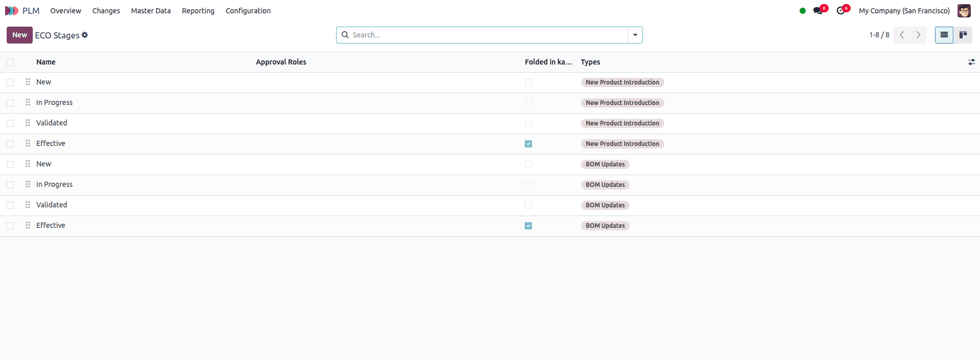The height and width of the screenshot is (361, 980).
Task: Go to the previous page arrow
Action: click(902, 35)
